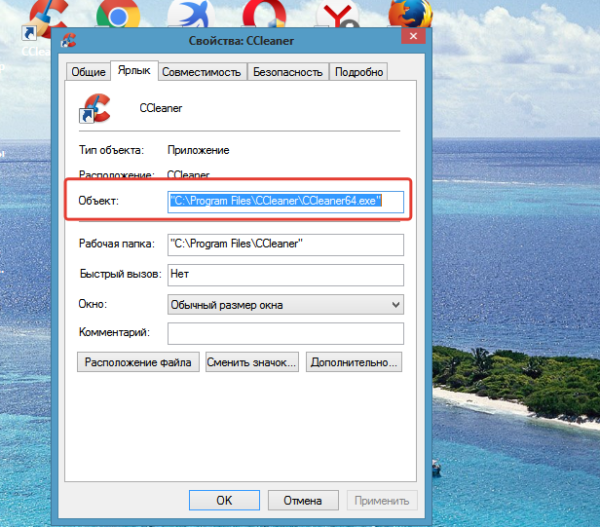
Task: Confirm with the OK button
Action: point(224,500)
